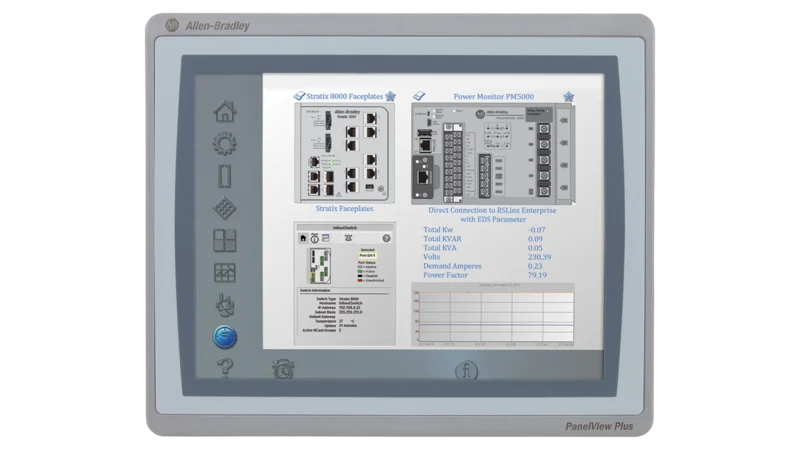This screenshot has height=450, width=800.
Task: Open the alarm clock icon in bottom bar
Action: point(283,369)
